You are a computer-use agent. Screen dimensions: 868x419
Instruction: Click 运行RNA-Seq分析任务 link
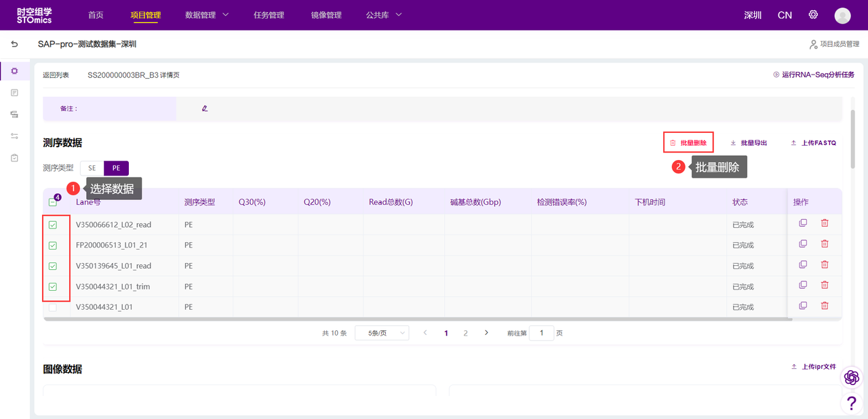tap(814, 75)
